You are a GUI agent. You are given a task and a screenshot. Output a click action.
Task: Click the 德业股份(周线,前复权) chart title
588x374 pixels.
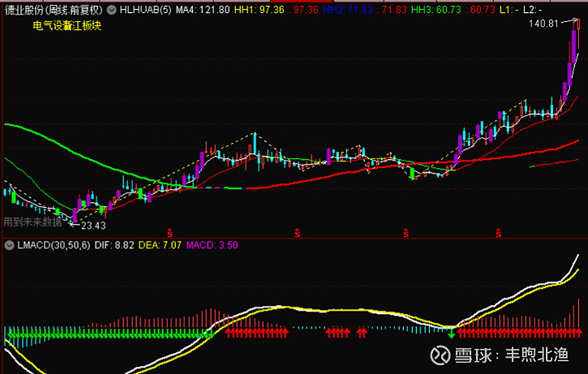pyautogui.click(x=54, y=10)
